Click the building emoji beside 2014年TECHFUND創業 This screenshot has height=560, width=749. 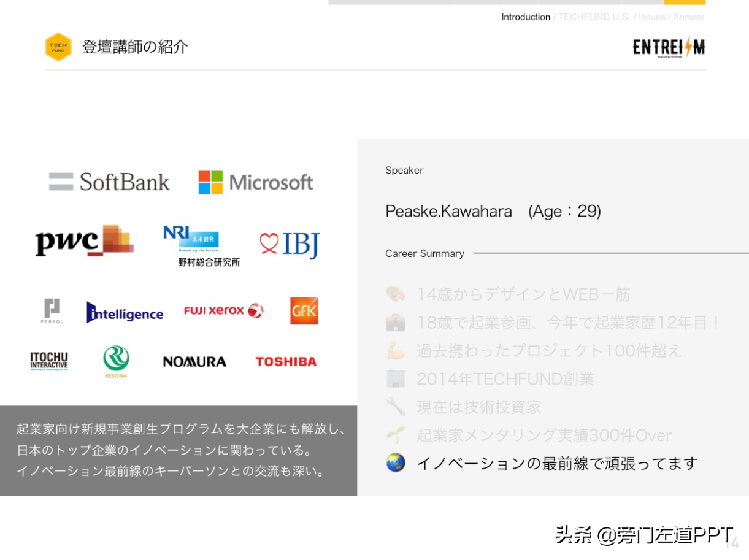396,379
